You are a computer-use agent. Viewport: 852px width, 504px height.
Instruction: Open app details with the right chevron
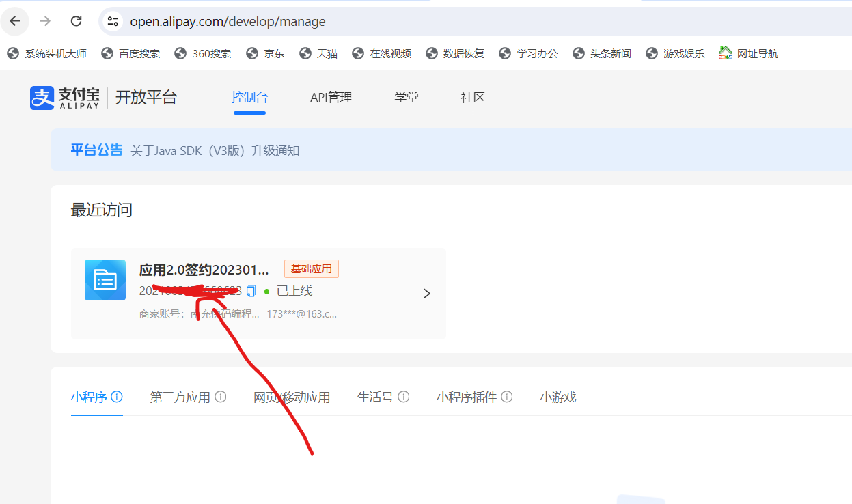pos(427,294)
